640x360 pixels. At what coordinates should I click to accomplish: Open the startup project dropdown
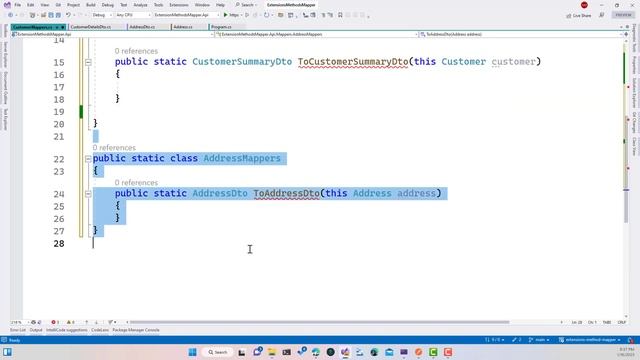point(187,15)
